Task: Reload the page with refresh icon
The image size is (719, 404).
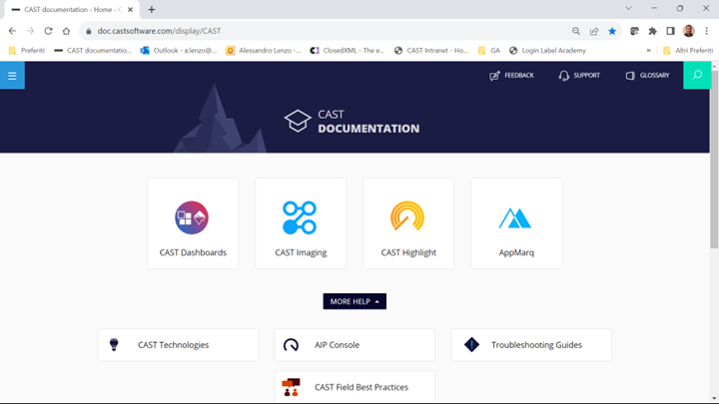Action: click(x=48, y=31)
